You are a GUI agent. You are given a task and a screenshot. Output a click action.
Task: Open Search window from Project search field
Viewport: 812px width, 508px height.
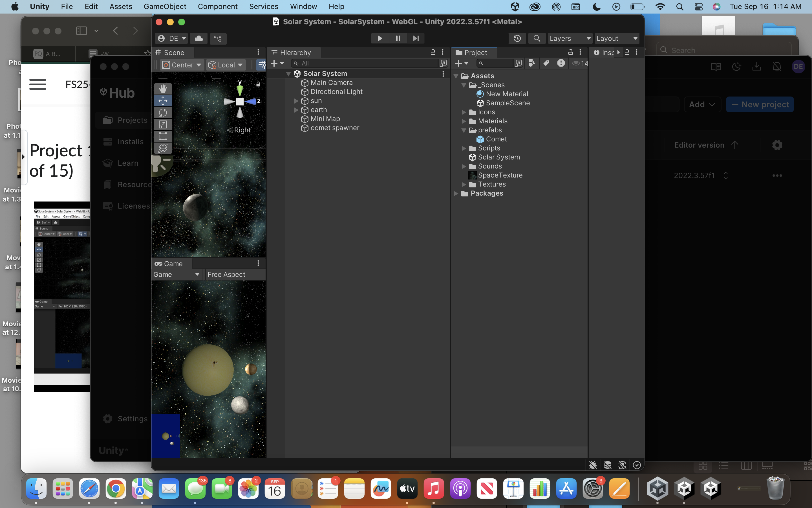pyautogui.click(x=518, y=63)
